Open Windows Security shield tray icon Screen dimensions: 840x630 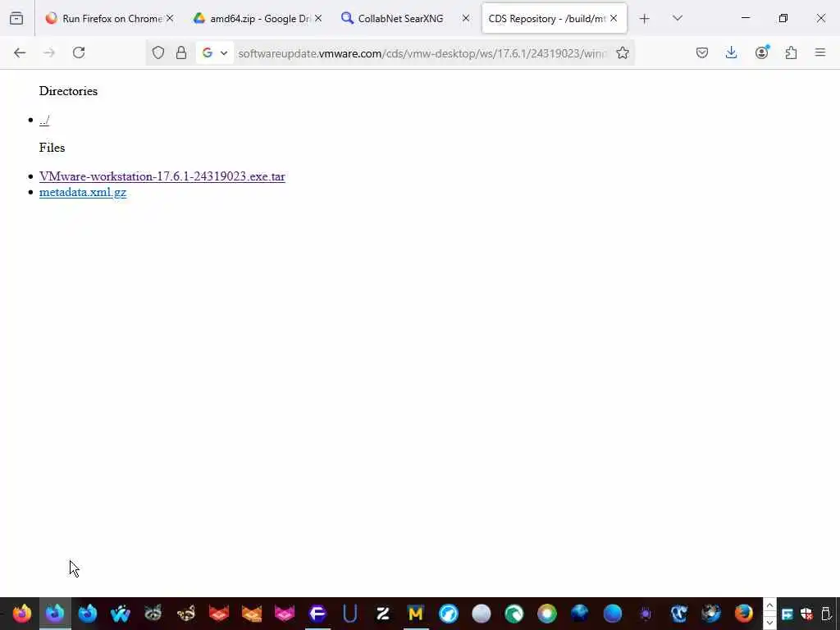pos(806,614)
